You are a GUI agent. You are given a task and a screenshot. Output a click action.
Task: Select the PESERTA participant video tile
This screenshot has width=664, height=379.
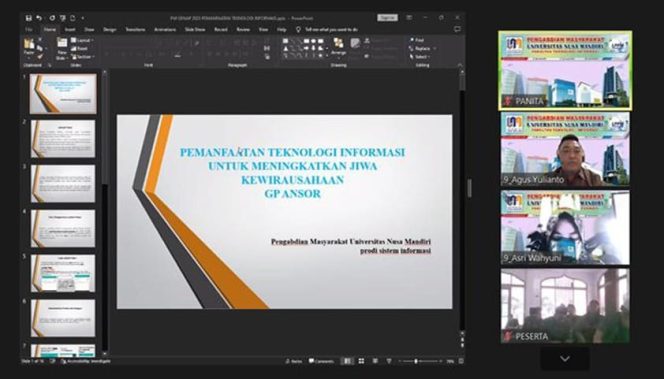pos(565,306)
